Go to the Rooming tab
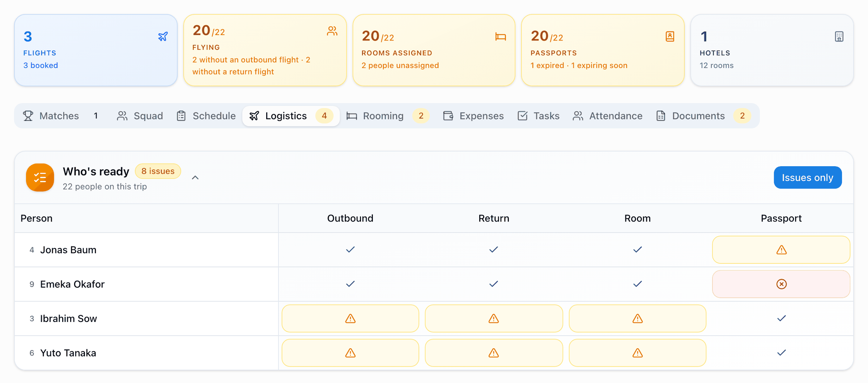The image size is (868, 383). point(388,116)
